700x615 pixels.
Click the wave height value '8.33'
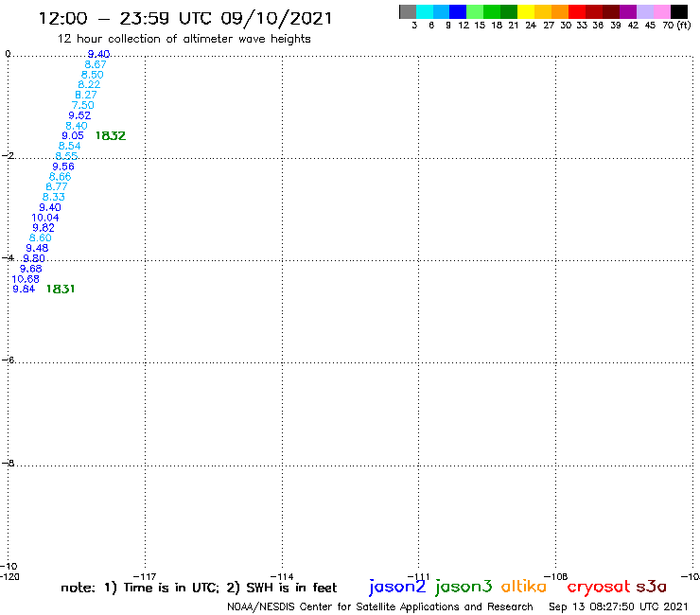(54, 197)
